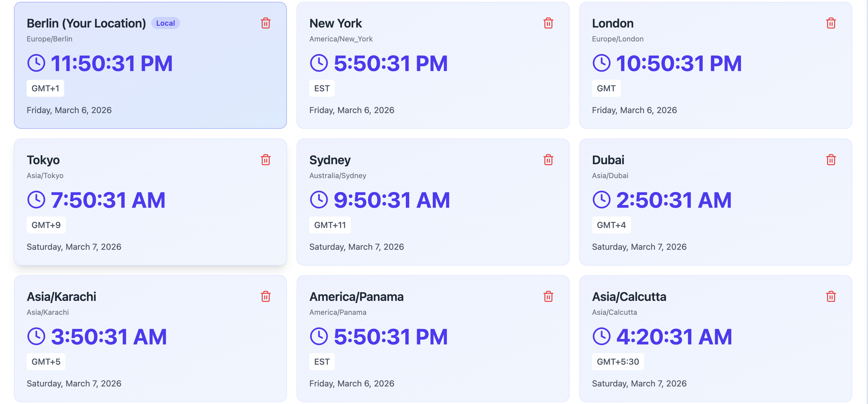Image resolution: width=868 pixels, height=404 pixels.
Task: Delete the Asia/Karachi card
Action: click(x=266, y=297)
